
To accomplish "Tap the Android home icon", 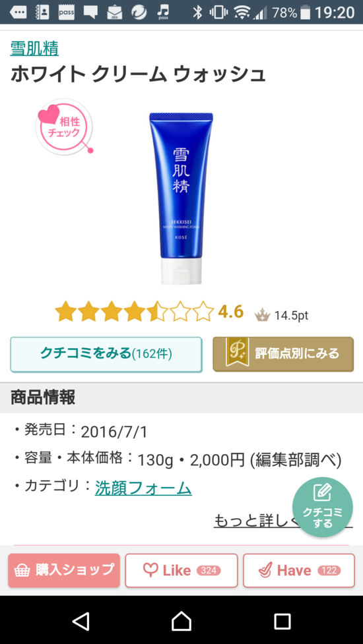I will click(x=181, y=621).
